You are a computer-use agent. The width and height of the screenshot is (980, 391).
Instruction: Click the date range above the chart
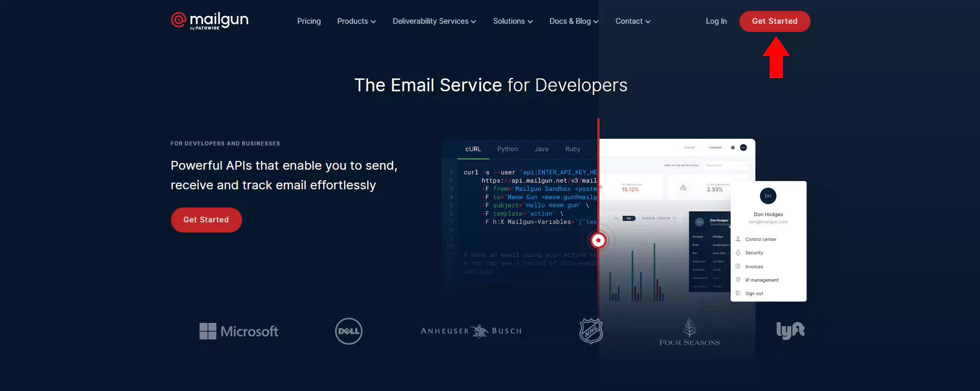pyautogui.click(x=656, y=218)
